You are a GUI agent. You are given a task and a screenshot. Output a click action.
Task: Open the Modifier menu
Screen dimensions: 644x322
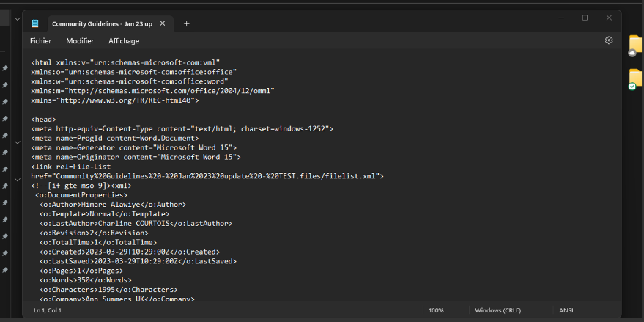(x=80, y=41)
